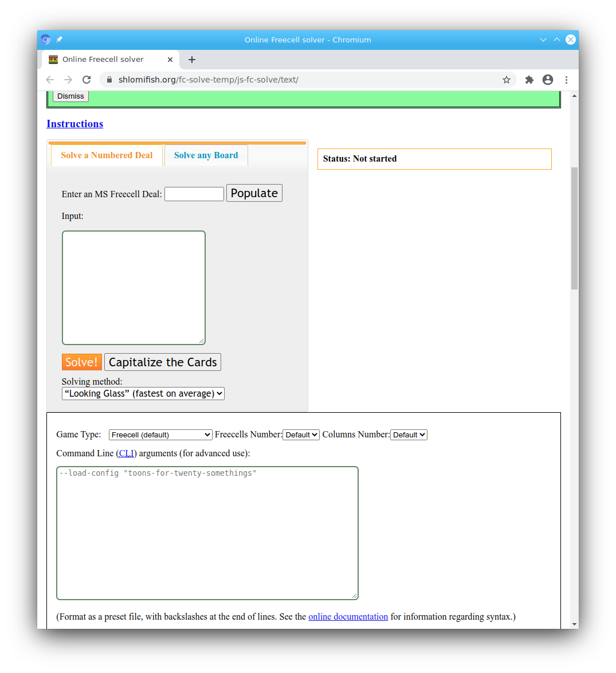Open the Instructions link

pyautogui.click(x=75, y=124)
